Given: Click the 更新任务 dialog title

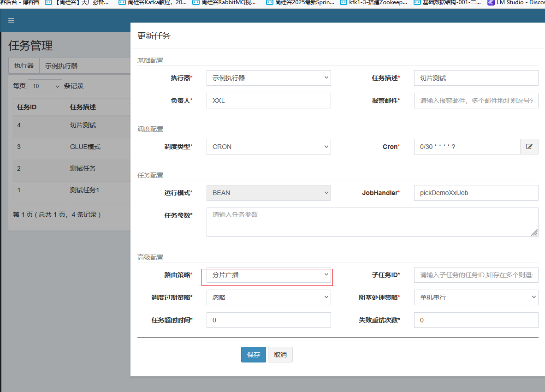Looking at the screenshot, I should coord(154,36).
